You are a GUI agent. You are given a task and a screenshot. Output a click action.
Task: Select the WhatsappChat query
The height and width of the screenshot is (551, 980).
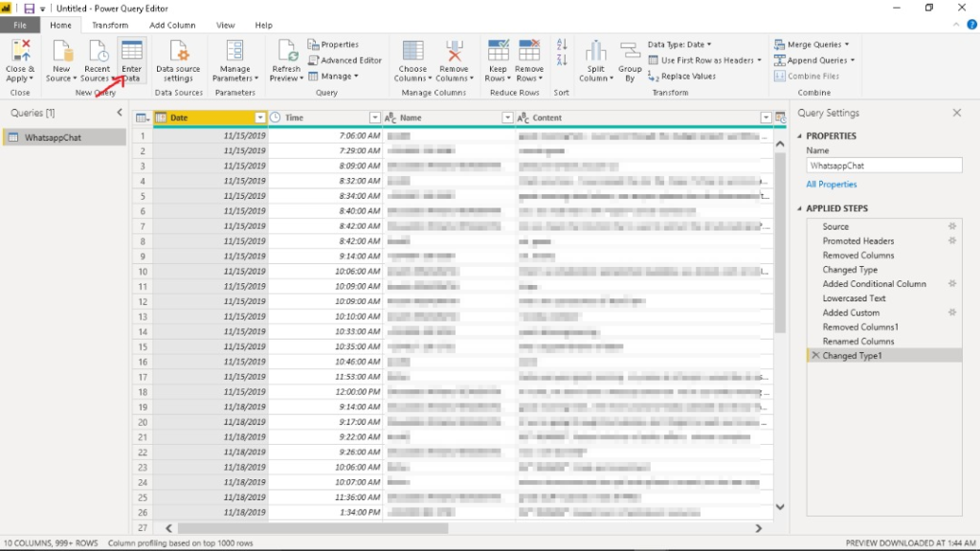point(64,138)
